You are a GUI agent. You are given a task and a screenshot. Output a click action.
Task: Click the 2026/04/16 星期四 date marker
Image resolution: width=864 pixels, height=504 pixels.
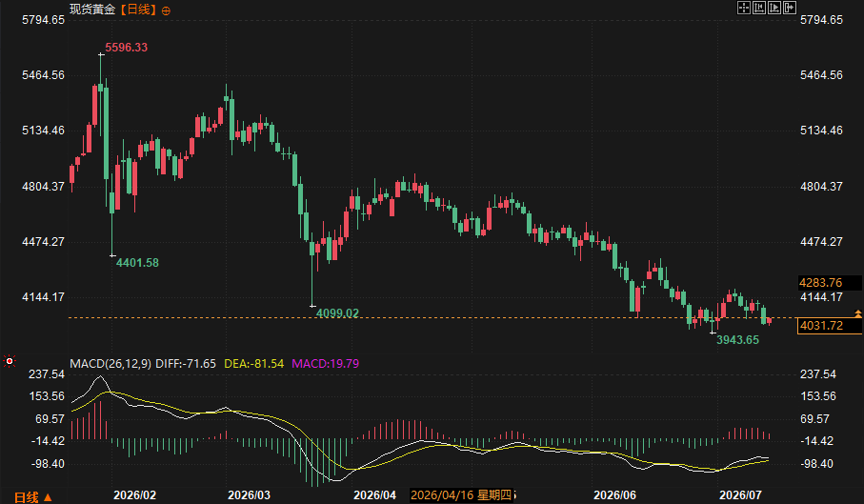tap(461, 494)
